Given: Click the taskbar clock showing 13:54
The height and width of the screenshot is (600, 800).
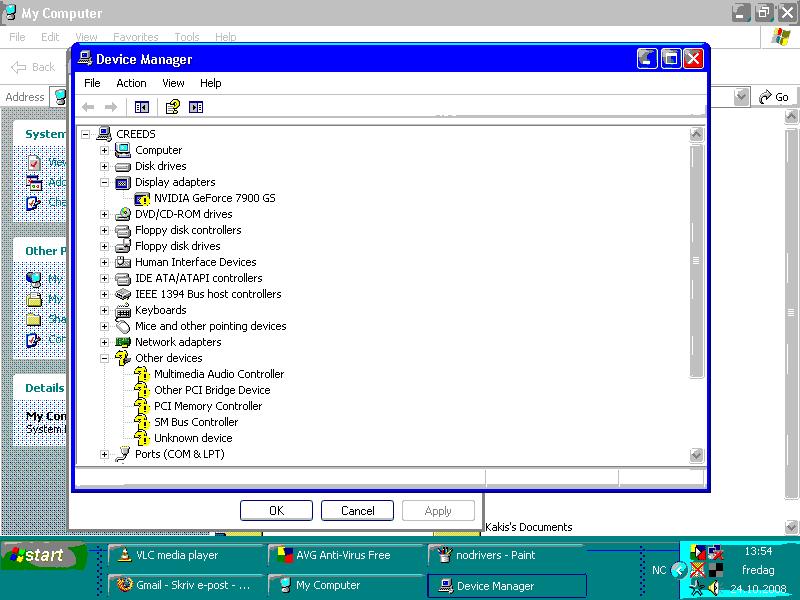Looking at the screenshot, I should coord(758,551).
